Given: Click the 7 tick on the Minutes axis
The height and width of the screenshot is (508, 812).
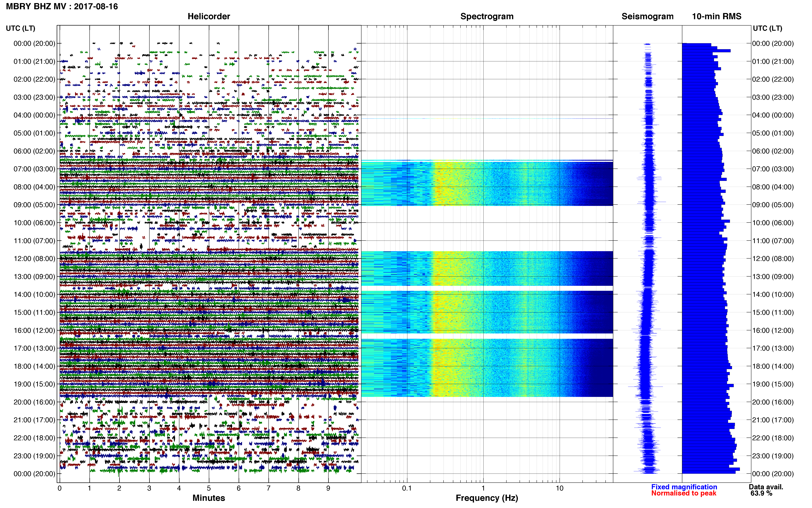Looking at the screenshot, I should click(x=269, y=488).
